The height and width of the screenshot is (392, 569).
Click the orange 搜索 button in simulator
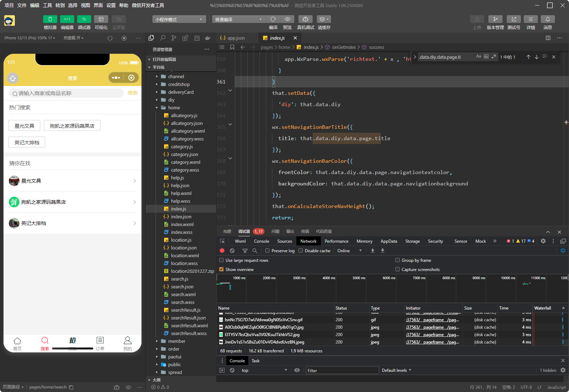(x=132, y=93)
